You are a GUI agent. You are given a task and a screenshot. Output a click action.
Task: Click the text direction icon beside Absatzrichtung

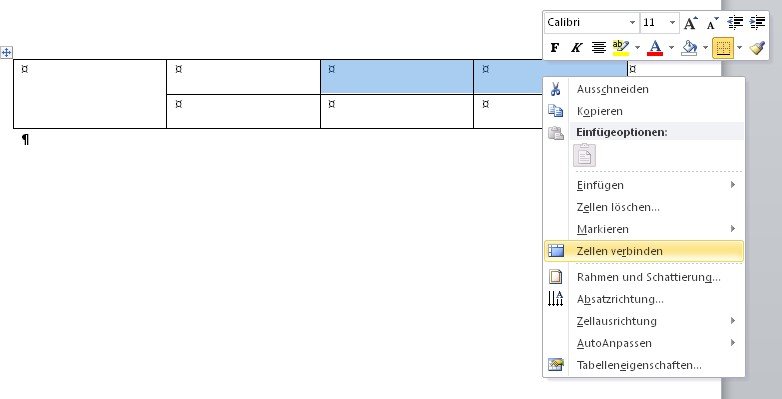(556, 299)
